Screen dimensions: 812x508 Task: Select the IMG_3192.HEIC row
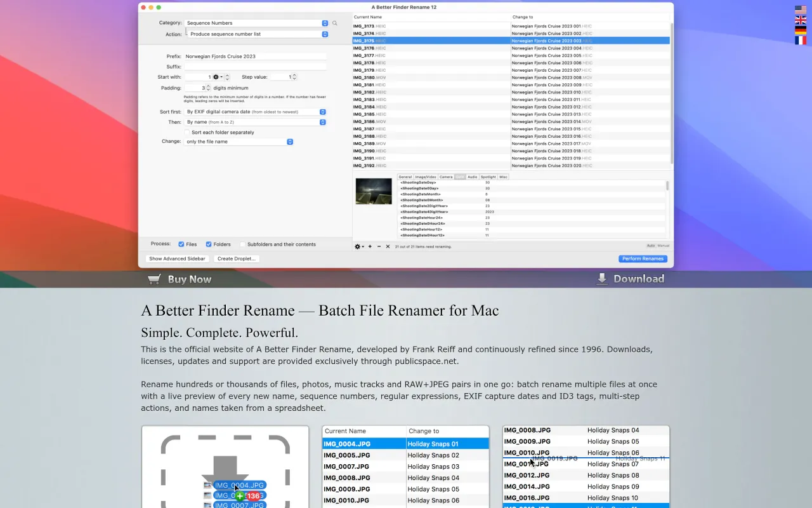[511, 166]
